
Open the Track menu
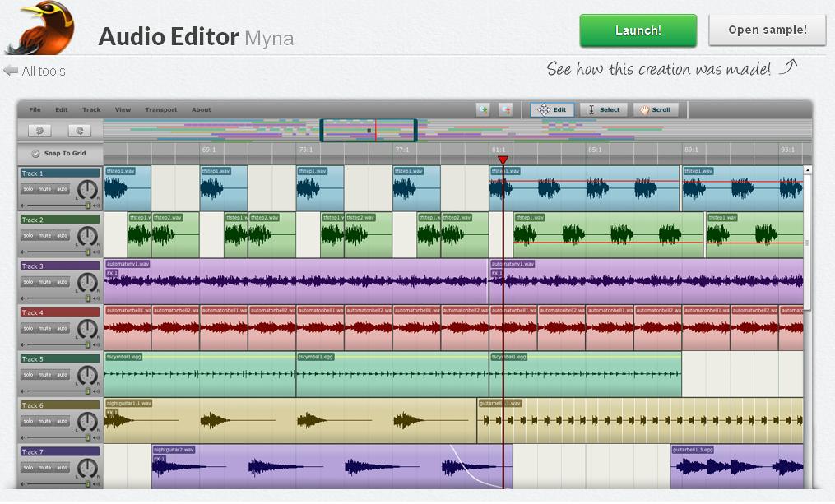coord(91,109)
